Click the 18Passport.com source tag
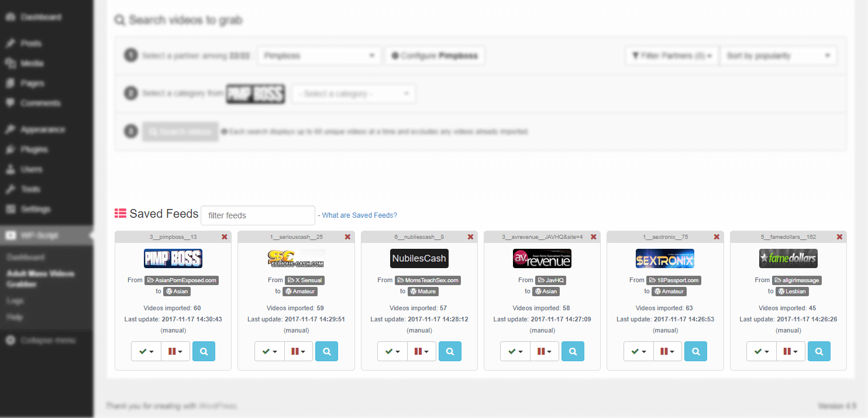The height and width of the screenshot is (418, 868). [674, 280]
